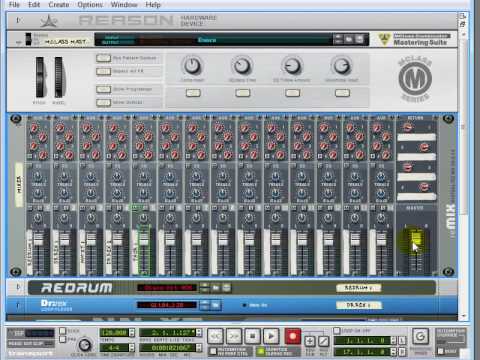
Task: Expand the Dr.REX loop player device
Action: point(18,305)
